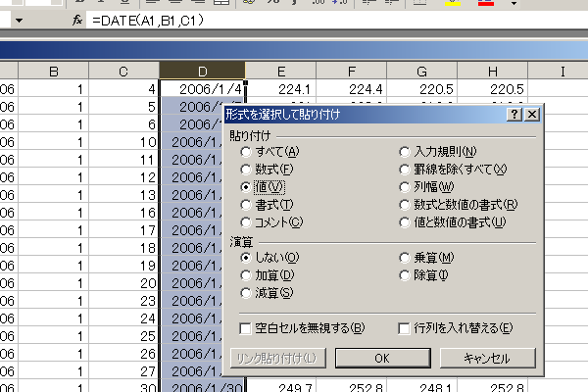588x392 pixels.
Task: Select the すべて(A) paste option
Action: (x=269, y=152)
